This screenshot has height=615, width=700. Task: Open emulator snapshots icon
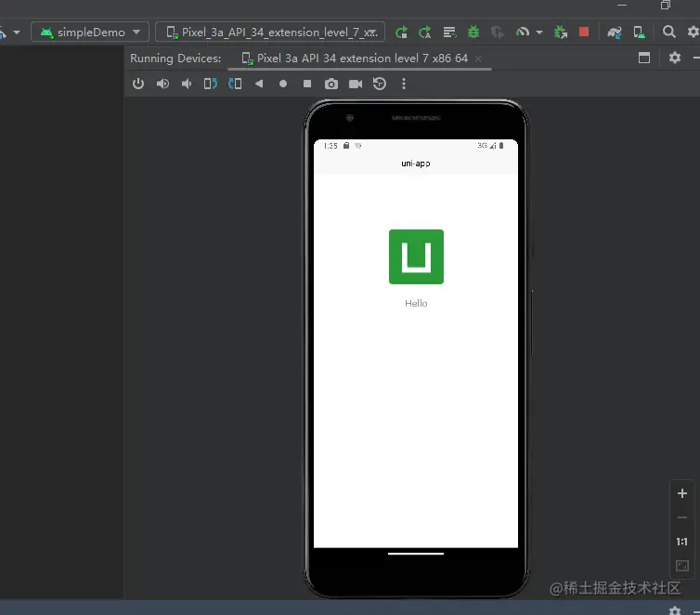pyautogui.click(x=380, y=84)
